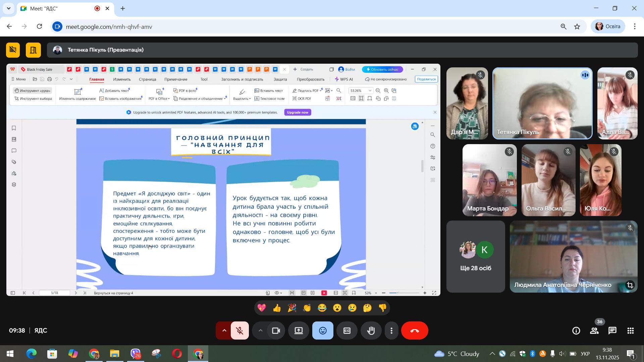Send the thumbs up reaction

click(277, 308)
